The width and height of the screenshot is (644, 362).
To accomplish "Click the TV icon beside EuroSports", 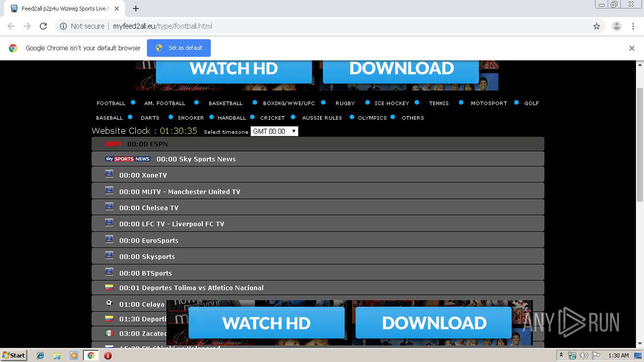I will [109, 239].
